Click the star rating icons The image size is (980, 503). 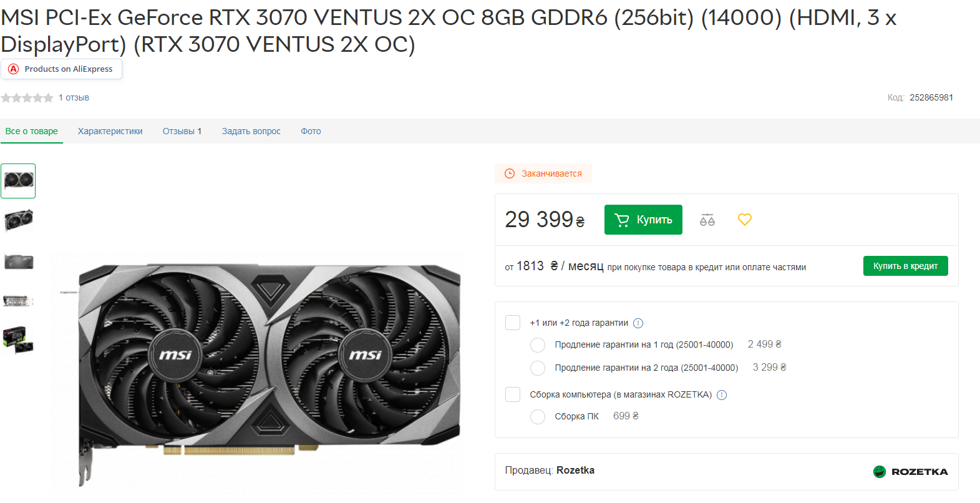tap(27, 98)
